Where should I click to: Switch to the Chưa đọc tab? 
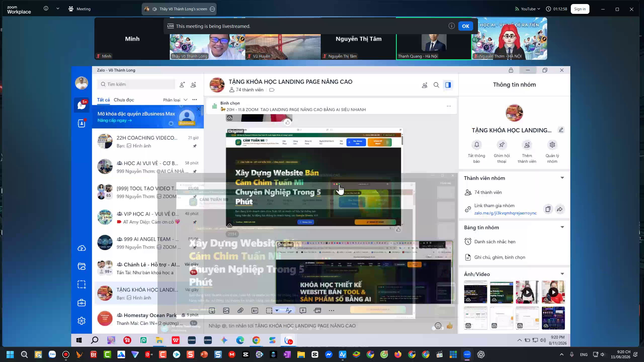pyautogui.click(x=124, y=100)
